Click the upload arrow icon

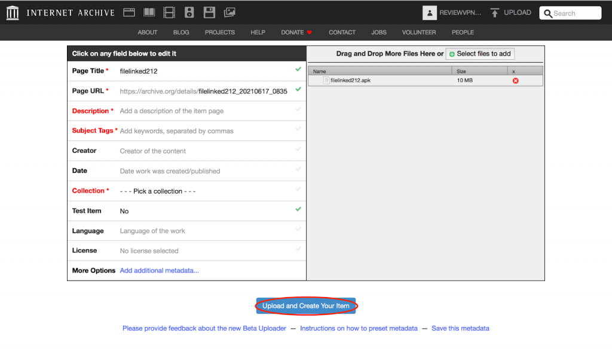click(494, 13)
